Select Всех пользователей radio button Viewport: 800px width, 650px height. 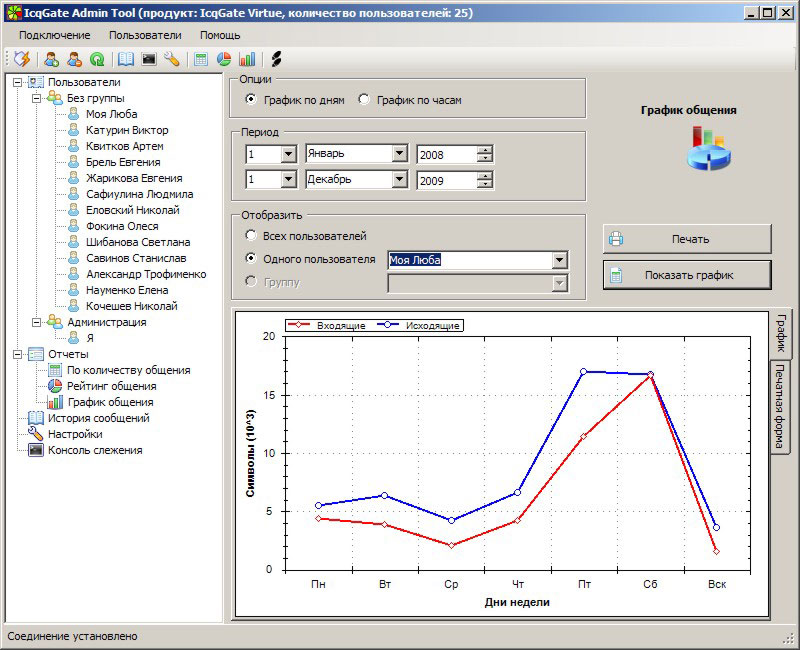[251, 235]
